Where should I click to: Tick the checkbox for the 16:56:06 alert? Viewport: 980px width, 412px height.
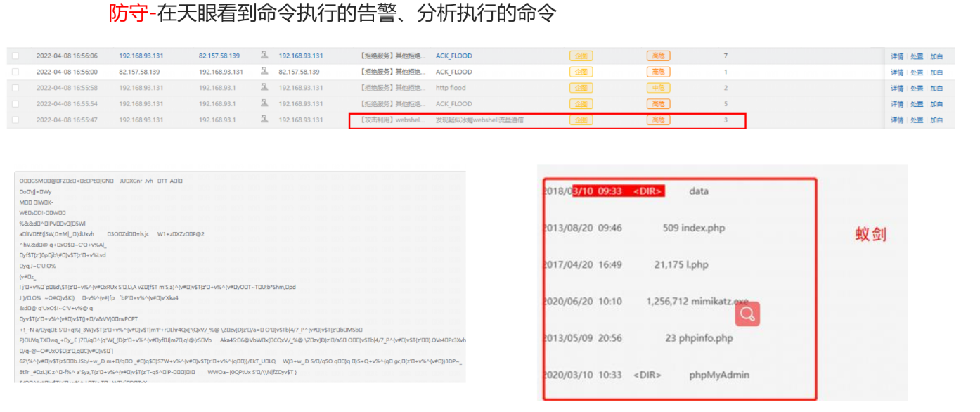(x=15, y=56)
